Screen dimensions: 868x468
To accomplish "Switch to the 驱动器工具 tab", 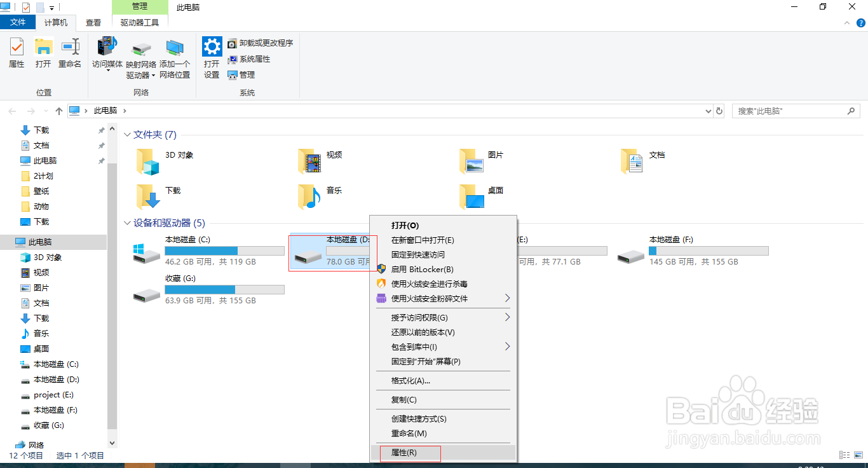I will point(140,22).
